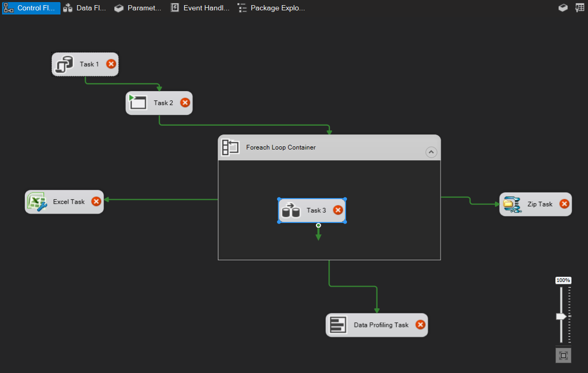Viewport: 588px width, 373px height.
Task: Open the Package Explorer view
Action: pyautogui.click(x=271, y=8)
